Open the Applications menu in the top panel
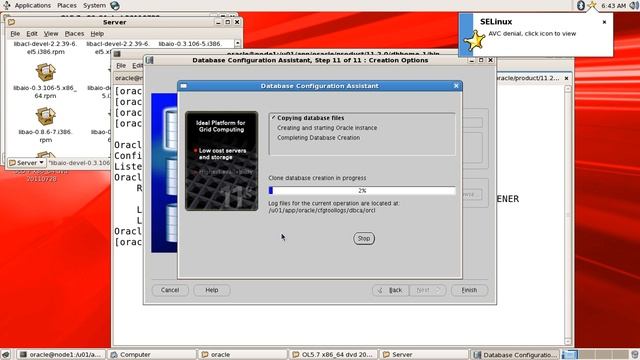The height and width of the screenshot is (360, 640). (x=33, y=5)
